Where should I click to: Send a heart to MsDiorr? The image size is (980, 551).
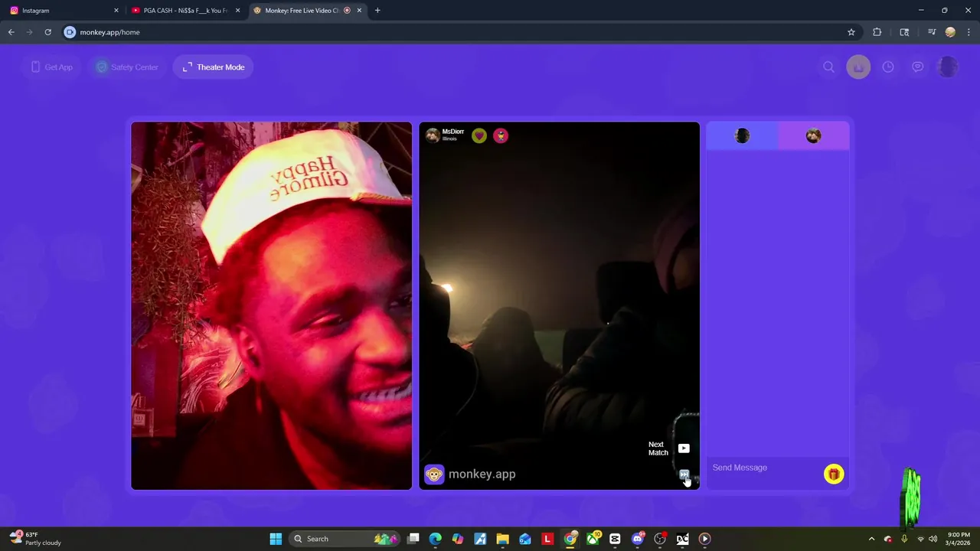(x=479, y=135)
